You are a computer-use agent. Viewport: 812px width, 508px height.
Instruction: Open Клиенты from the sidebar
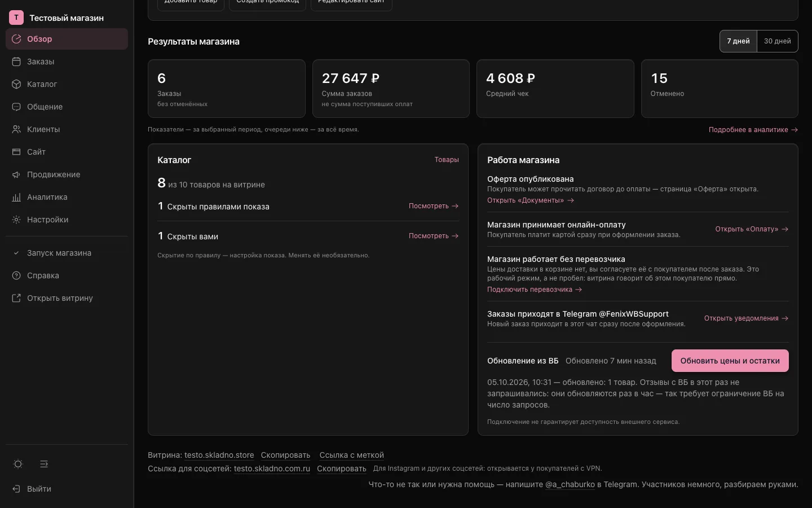tap(67, 129)
